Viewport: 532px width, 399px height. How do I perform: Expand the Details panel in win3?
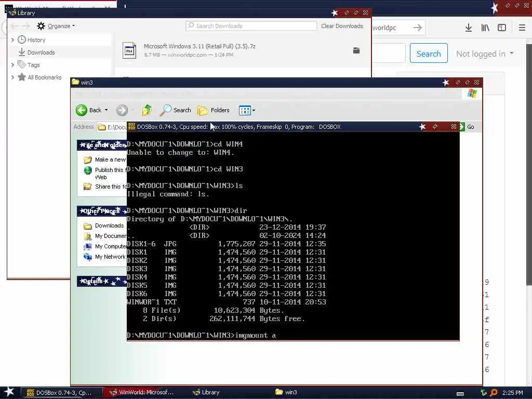(102, 281)
